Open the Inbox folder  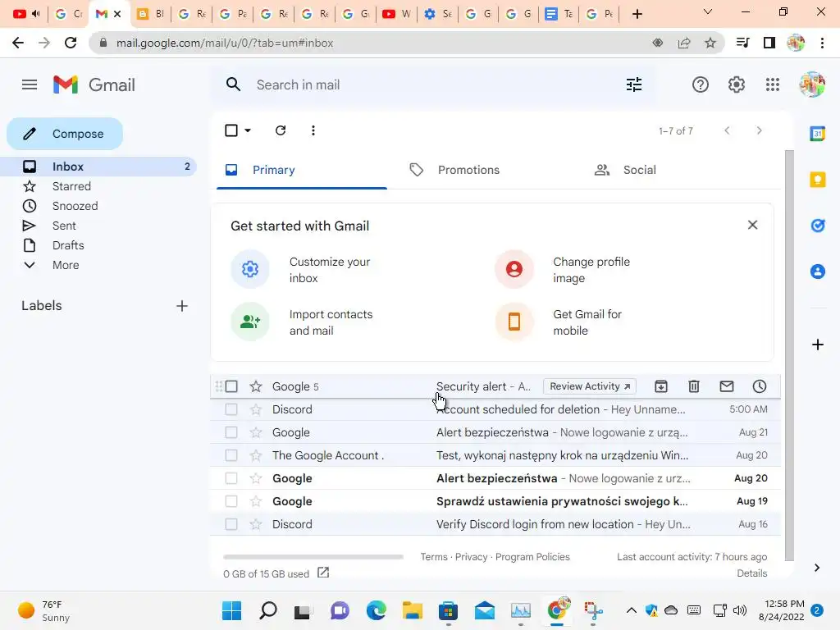pos(98,167)
